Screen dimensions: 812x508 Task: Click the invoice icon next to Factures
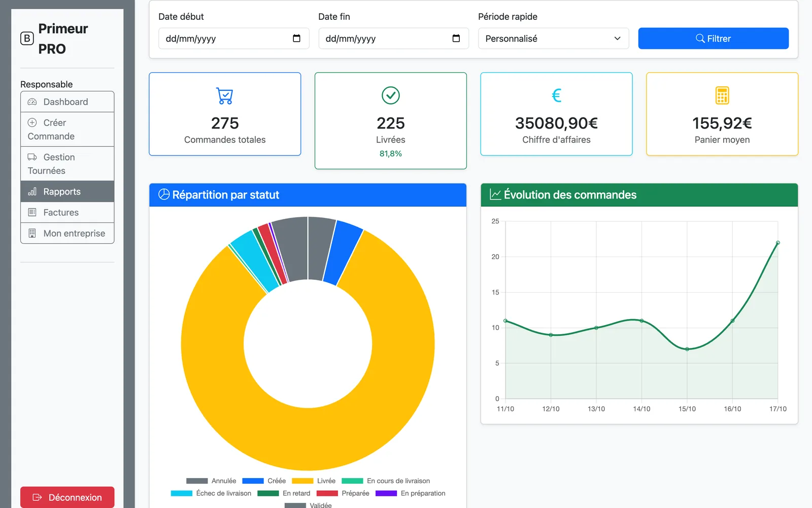tap(32, 212)
